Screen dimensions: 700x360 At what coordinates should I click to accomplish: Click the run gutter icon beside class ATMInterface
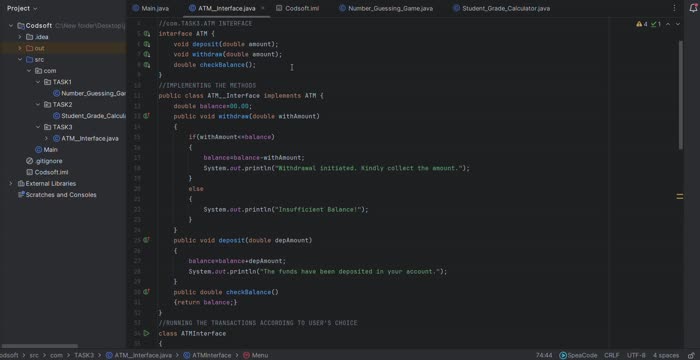click(x=146, y=333)
